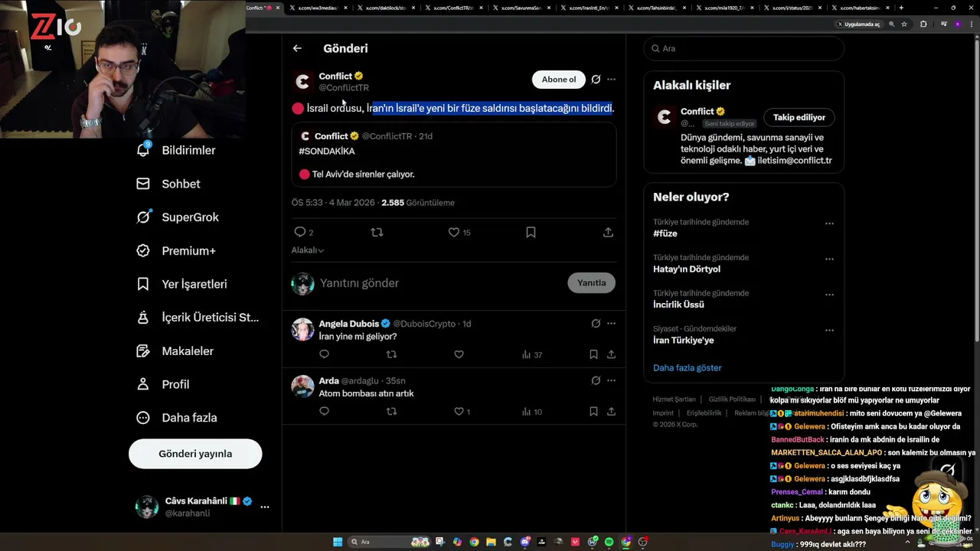Bookmark Arda's reply
This screenshot has width=980, height=551.
click(593, 411)
